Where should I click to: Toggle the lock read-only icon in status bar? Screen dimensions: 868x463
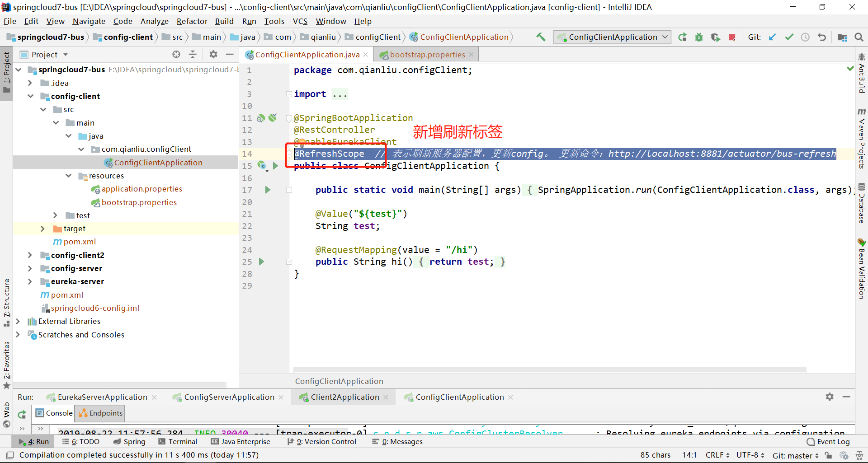coord(828,455)
